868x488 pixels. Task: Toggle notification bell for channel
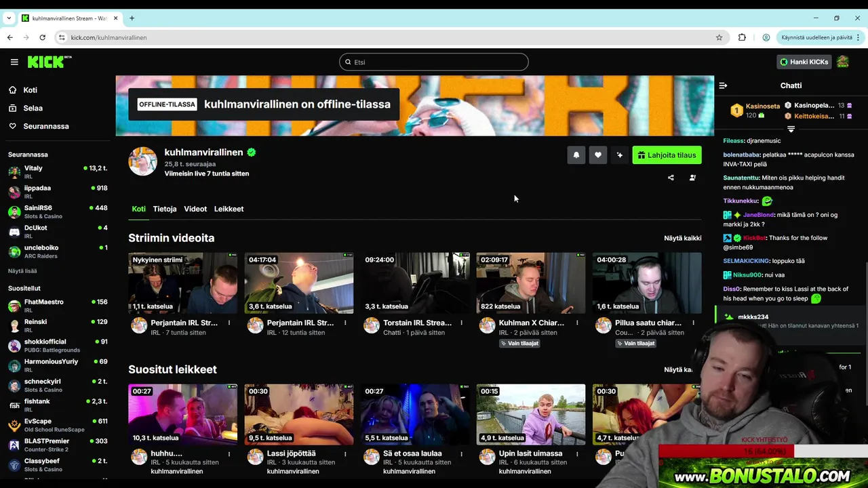(x=576, y=155)
